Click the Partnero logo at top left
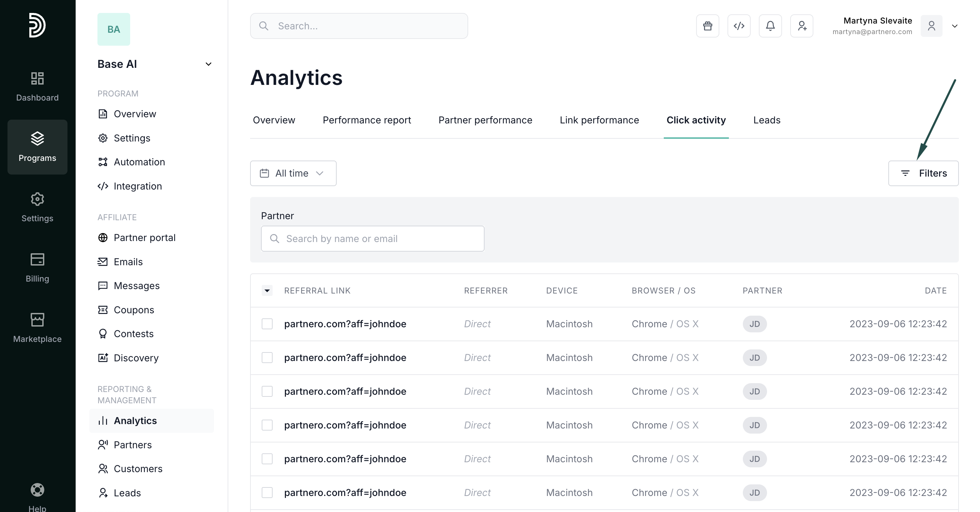 point(37,26)
